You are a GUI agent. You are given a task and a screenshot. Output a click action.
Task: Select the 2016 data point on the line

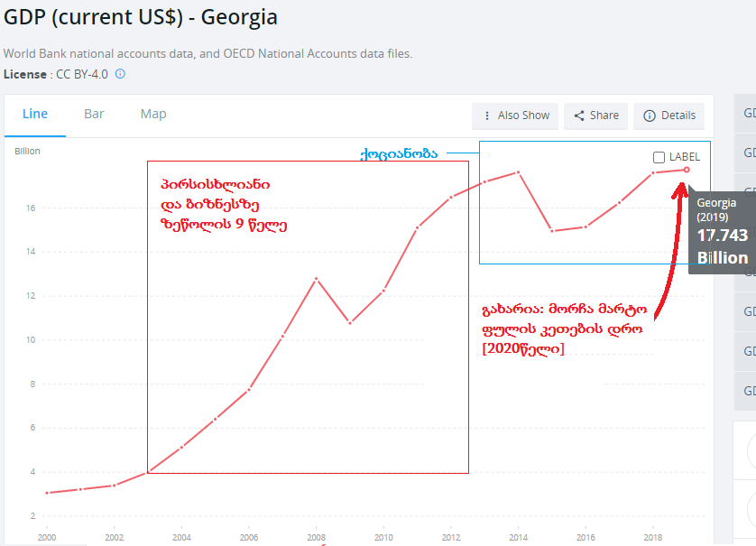click(x=585, y=227)
